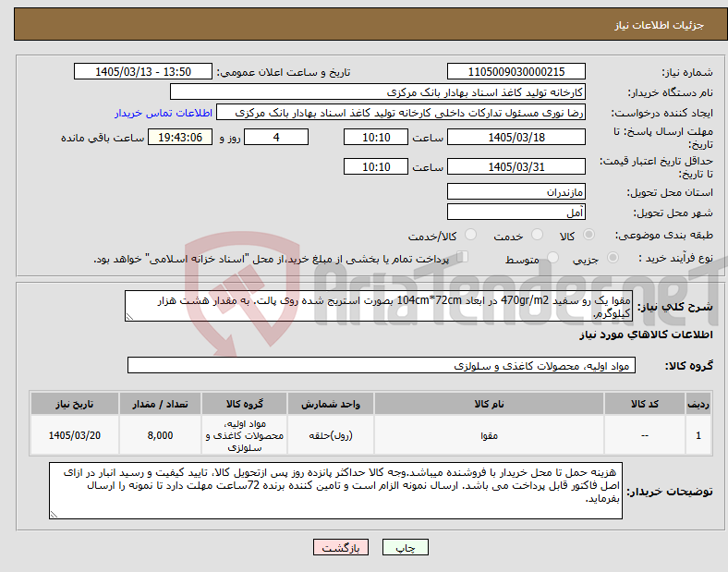This screenshot has width=728, height=572.
Task: Select the کالا radio button
Action: point(588,235)
